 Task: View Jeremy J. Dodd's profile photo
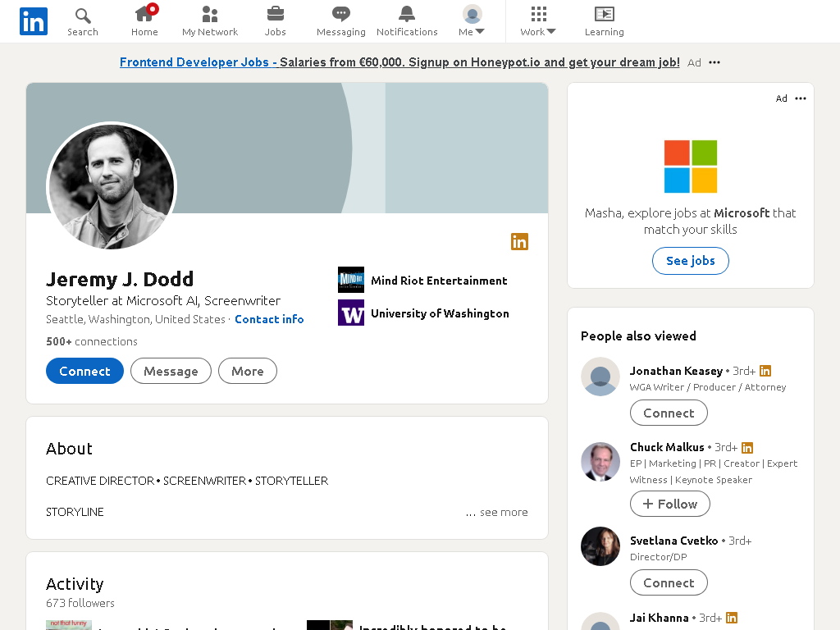[x=112, y=186]
